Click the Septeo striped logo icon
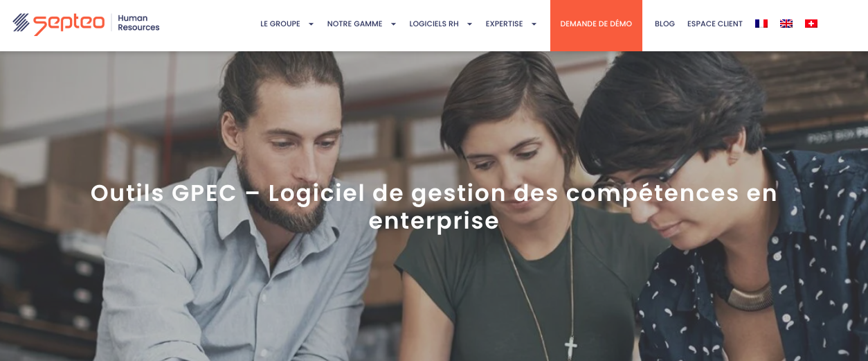This screenshot has height=361, width=868. pos(21,23)
